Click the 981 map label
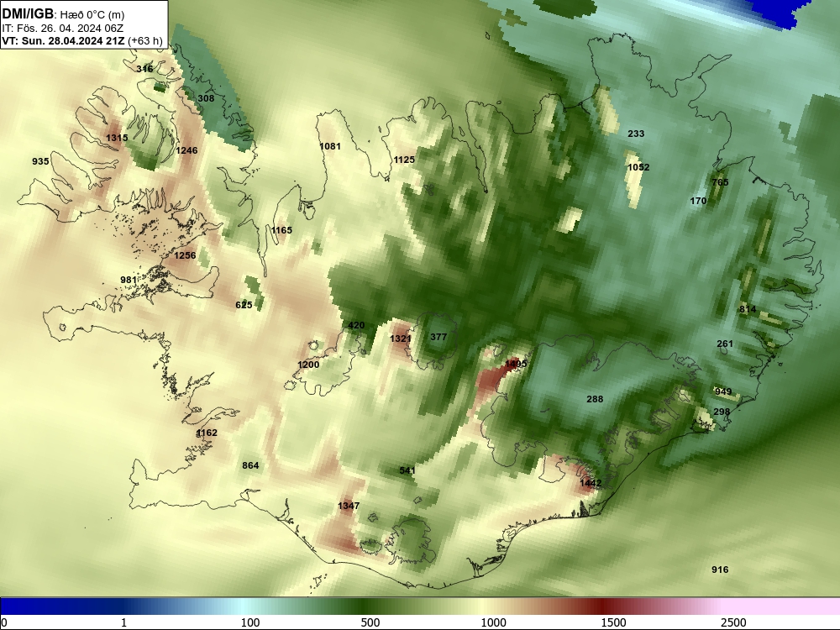The width and height of the screenshot is (840, 630). click(x=129, y=281)
